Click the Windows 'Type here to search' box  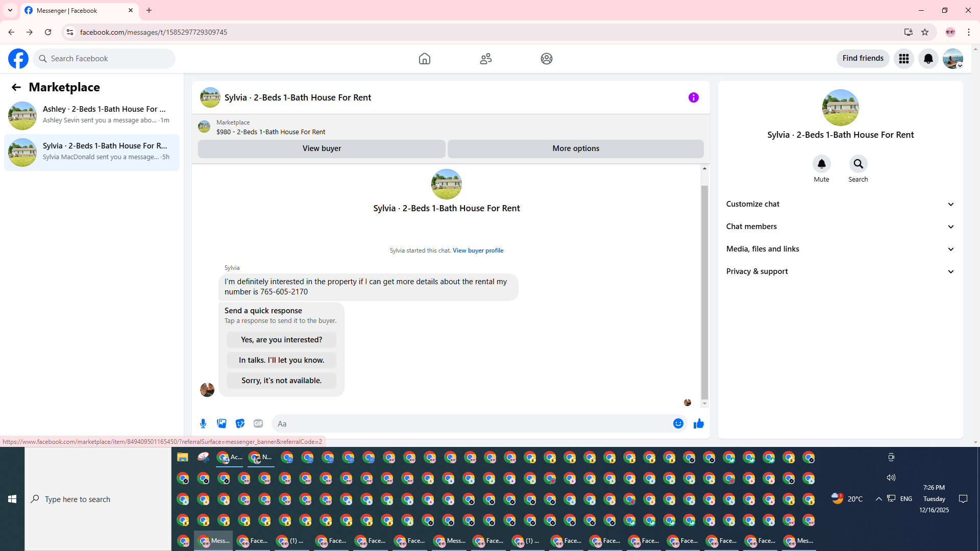98,499
